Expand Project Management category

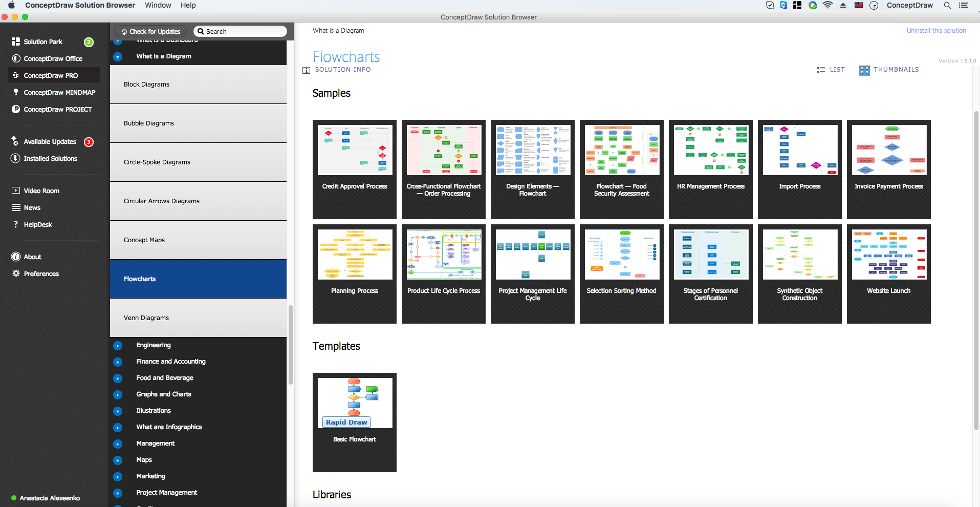point(118,493)
